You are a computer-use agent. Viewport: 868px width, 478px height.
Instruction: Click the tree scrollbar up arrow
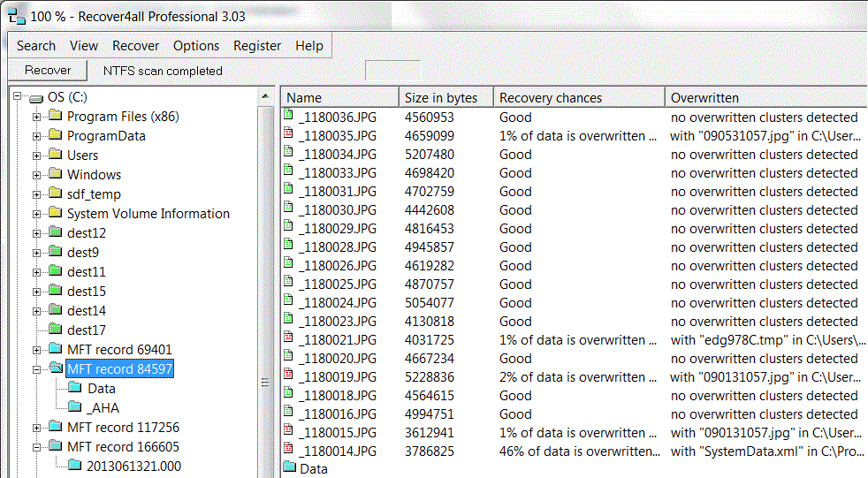coord(266,96)
